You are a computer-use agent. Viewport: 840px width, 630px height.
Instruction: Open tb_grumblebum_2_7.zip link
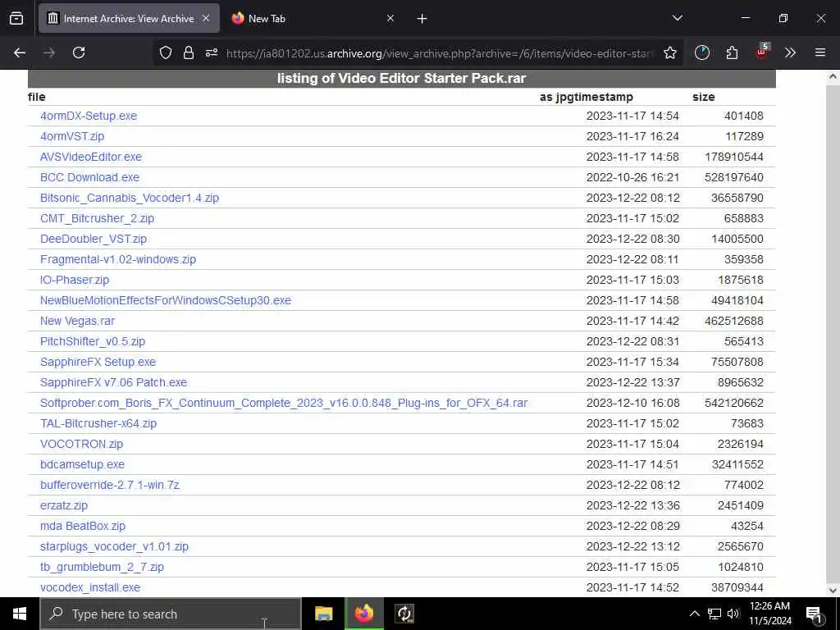[102, 567]
